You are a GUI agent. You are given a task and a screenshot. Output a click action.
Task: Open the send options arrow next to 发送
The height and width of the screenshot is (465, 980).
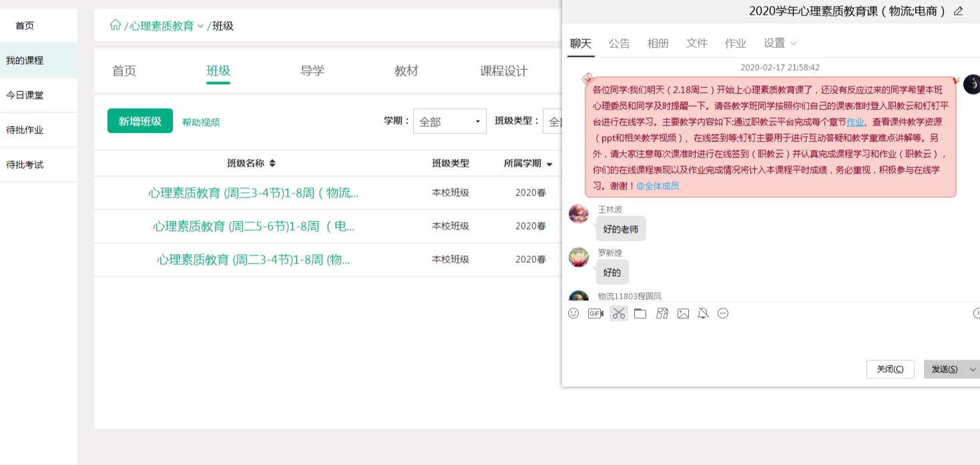[x=973, y=370]
